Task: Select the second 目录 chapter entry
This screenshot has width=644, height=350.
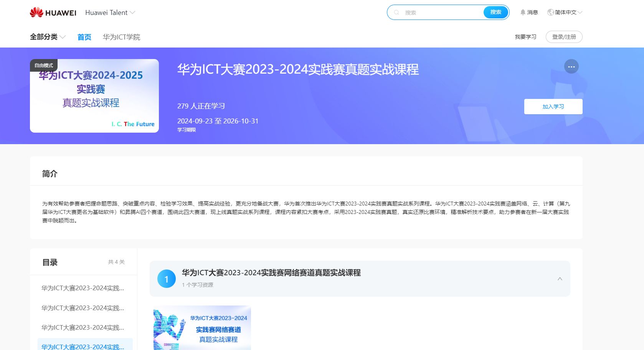Action: click(83, 308)
